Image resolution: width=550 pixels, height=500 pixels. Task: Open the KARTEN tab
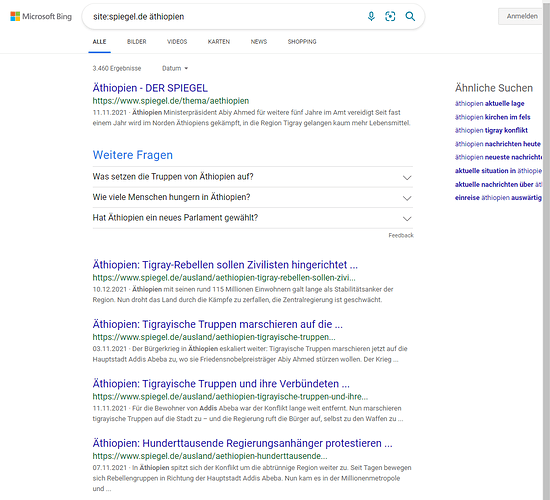[x=219, y=42]
